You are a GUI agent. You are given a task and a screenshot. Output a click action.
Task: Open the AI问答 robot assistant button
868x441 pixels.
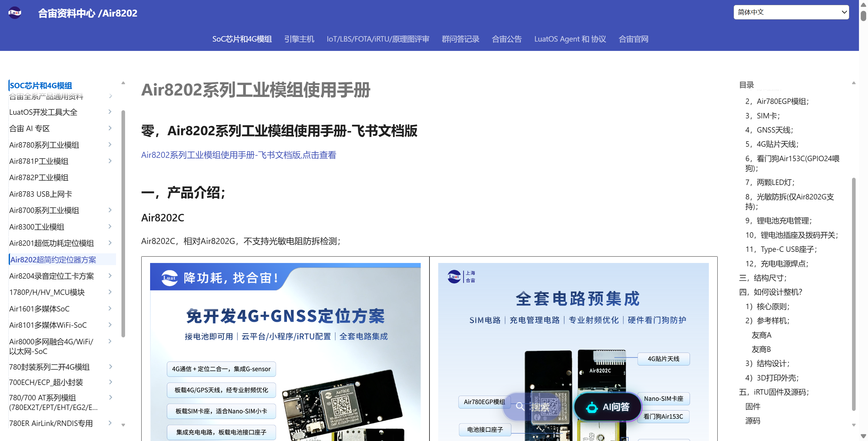point(608,407)
